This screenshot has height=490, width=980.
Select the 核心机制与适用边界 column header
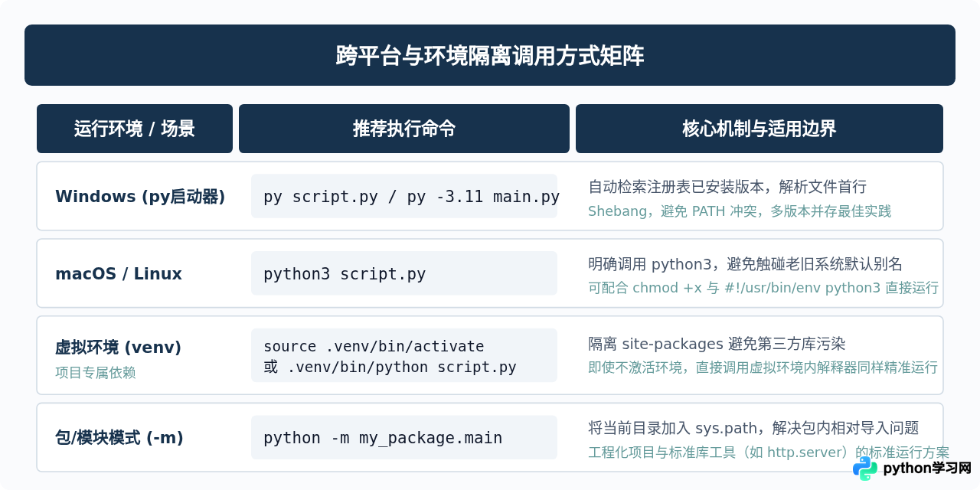(x=759, y=129)
